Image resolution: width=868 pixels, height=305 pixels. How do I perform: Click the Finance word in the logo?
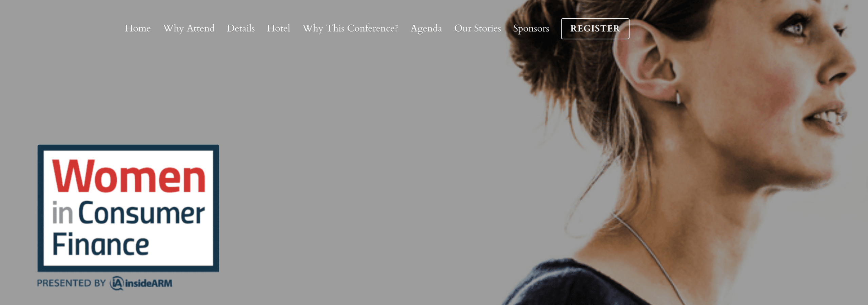[101, 244]
